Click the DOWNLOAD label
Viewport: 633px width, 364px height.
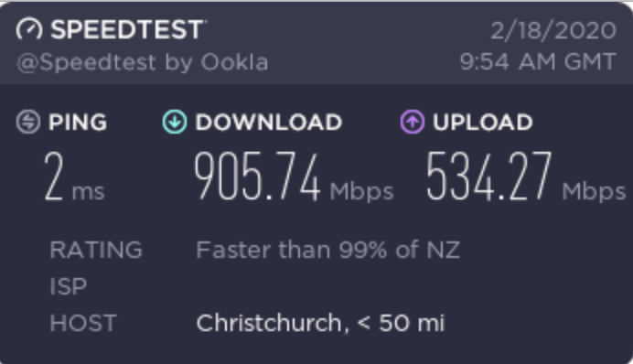click(x=268, y=123)
